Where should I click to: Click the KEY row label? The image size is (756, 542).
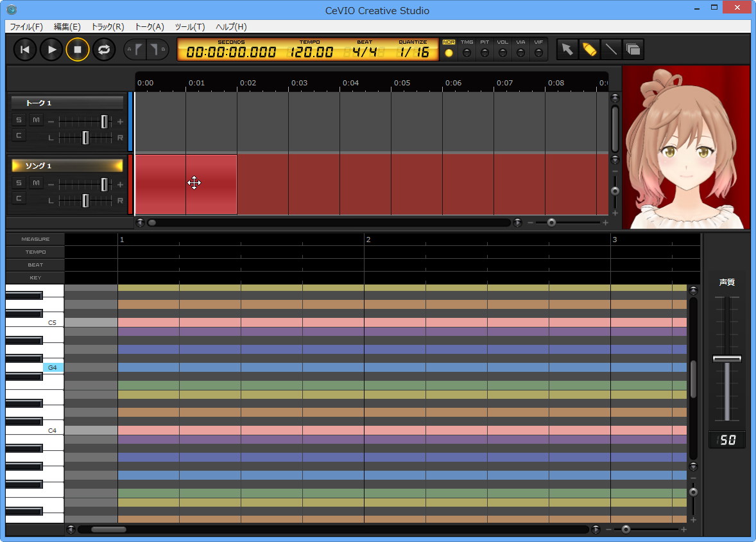click(35, 277)
